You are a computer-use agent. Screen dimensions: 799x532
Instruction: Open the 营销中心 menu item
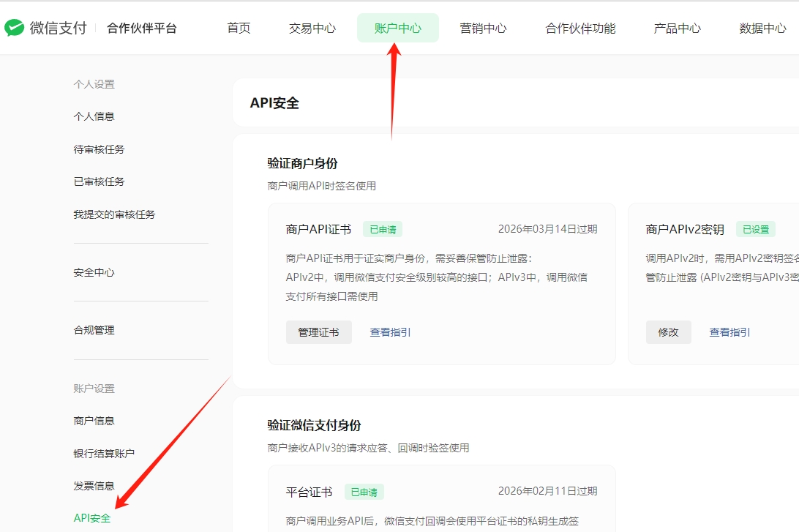pyautogui.click(x=483, y=28)
